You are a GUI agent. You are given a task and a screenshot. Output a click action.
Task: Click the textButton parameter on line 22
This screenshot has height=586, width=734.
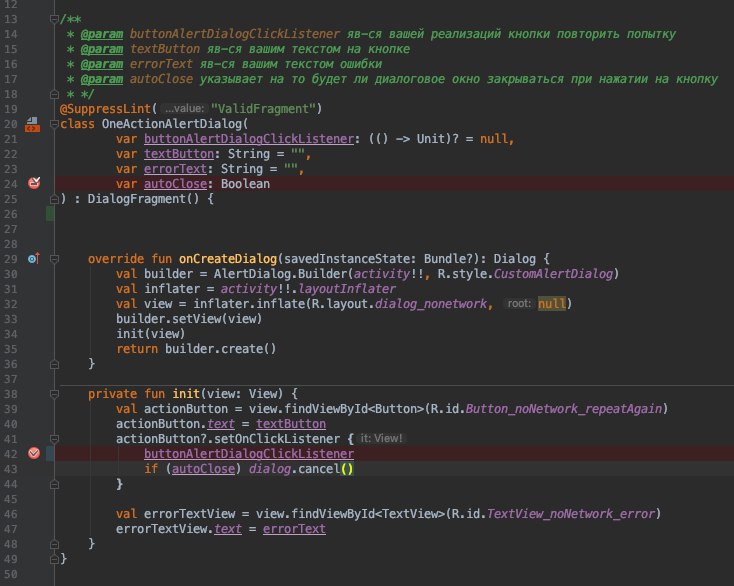coord(179,154)
